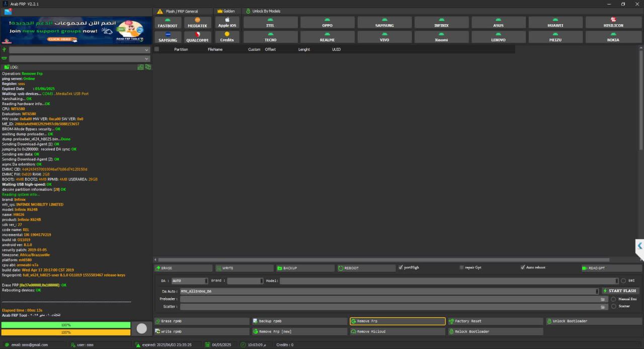Click the READ GPT button
The width and height of the screenshot is (644, 349).
(x=611, y=268)
